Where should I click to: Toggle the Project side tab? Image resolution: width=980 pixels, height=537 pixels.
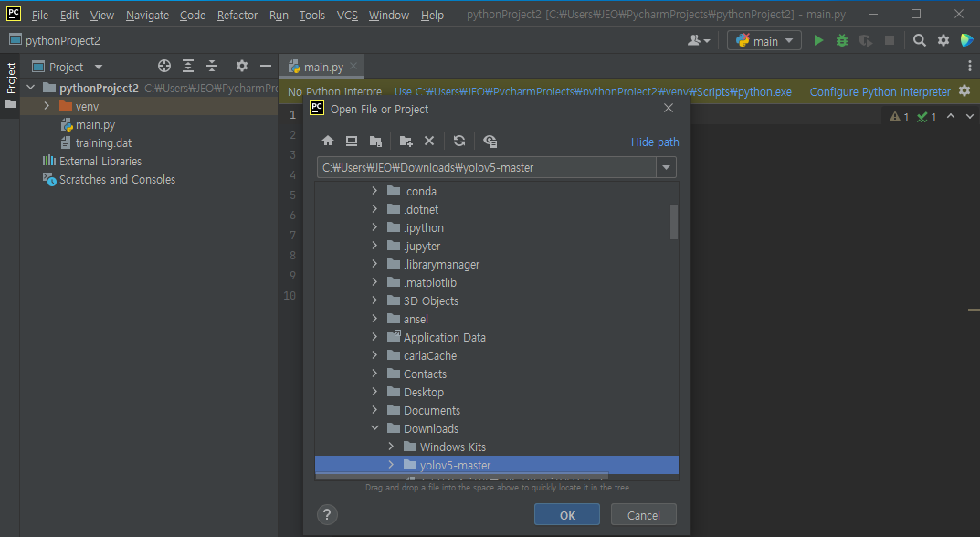[x=10, y=84]
